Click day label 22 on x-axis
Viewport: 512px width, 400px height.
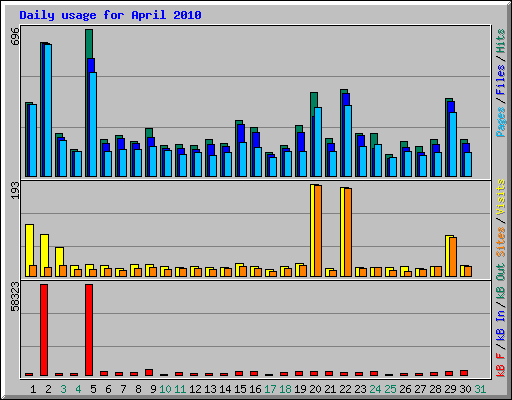[345, 389]
